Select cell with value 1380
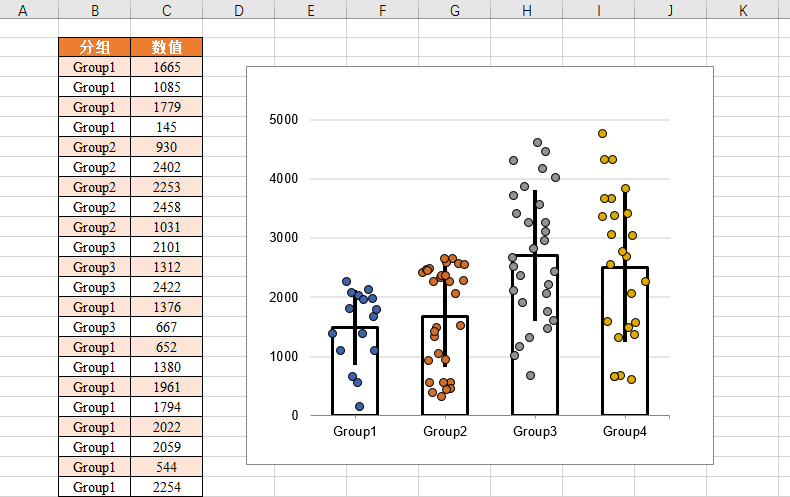Screen dimensions: 790x497 pyautogui.click(x=167, y=367)
